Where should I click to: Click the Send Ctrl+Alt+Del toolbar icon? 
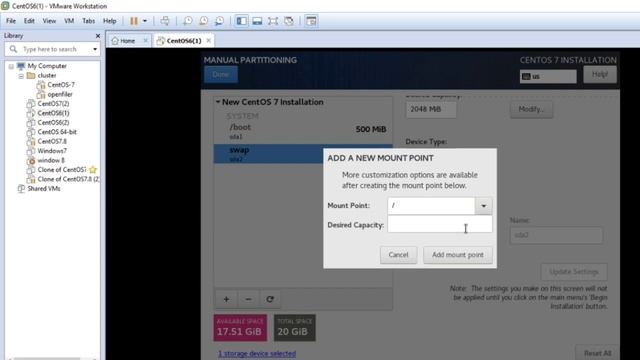pyautogui.click(x=165, y=21)
